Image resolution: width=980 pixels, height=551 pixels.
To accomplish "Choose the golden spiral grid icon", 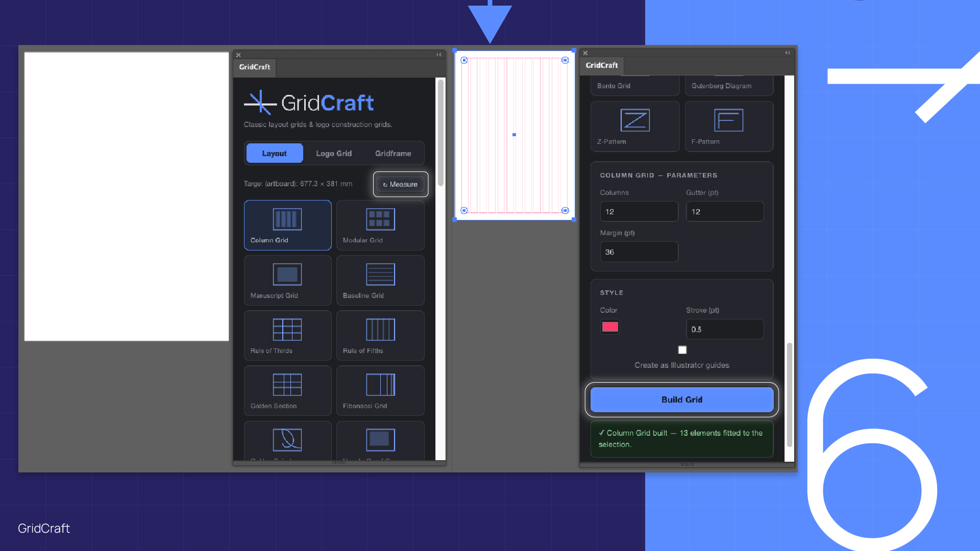I will click(287, 440).
